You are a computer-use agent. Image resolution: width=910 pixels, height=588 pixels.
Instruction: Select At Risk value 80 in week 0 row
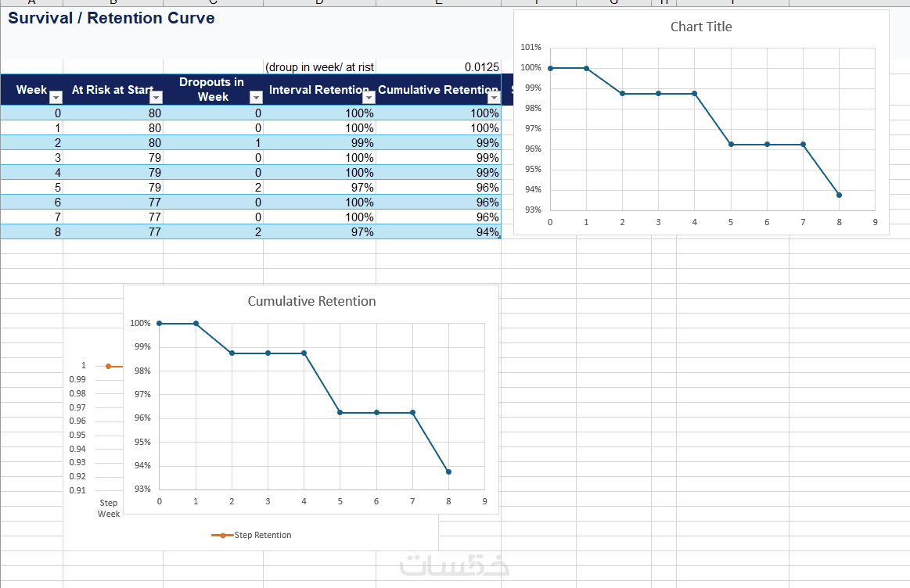click(113, 113)
